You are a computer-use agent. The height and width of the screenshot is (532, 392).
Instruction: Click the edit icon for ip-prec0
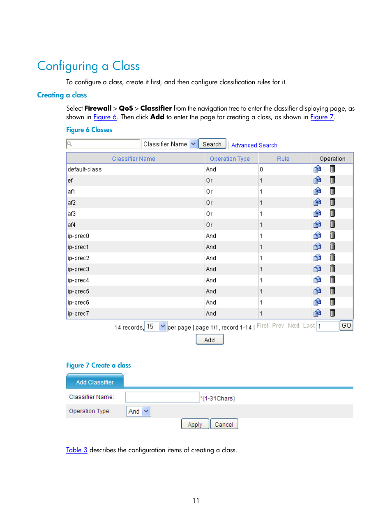click(x=317, y=236)
